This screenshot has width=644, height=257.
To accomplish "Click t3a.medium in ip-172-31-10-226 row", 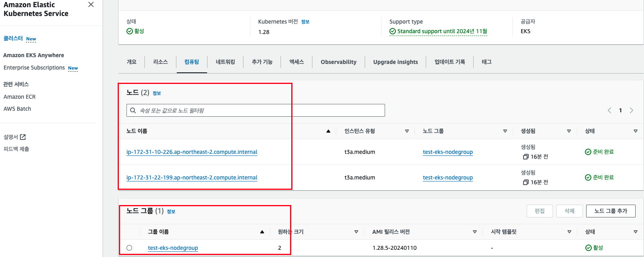I will pyautogui.click(x=360, y=152).
